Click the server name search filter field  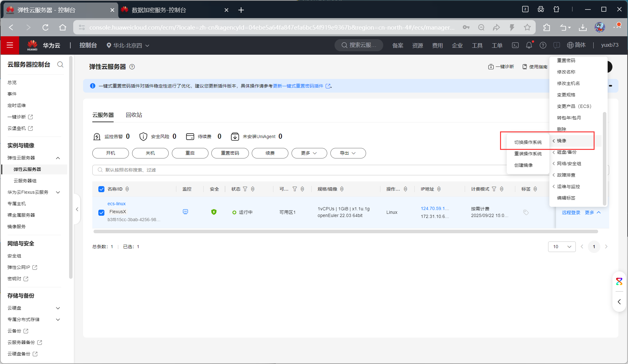pyautogui.click(x=286, y=170)
